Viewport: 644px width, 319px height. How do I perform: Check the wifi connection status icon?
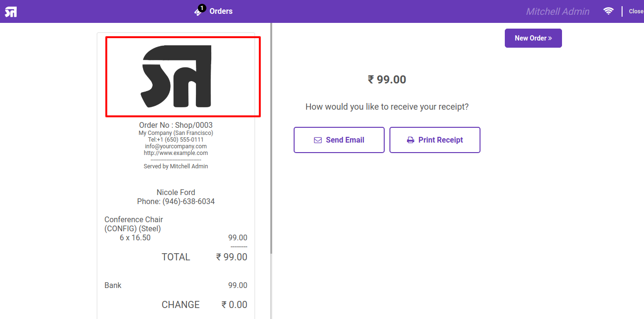608,11
